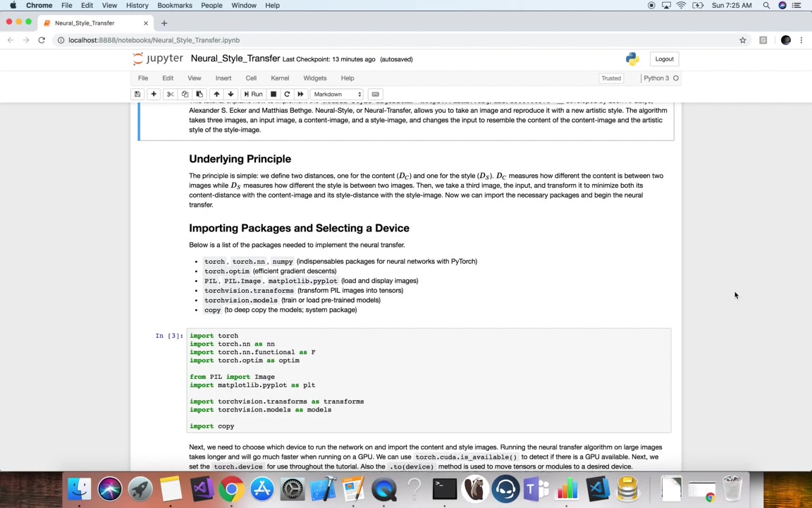Open the Chrome three-dot menu
Screen dimensions: 812x508
coord(801,40)
